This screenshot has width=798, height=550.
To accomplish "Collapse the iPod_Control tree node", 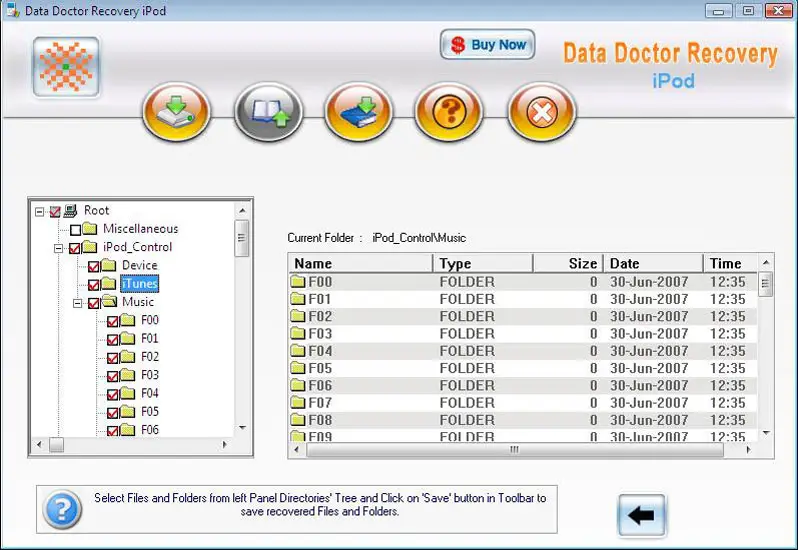I will (58, 248).
